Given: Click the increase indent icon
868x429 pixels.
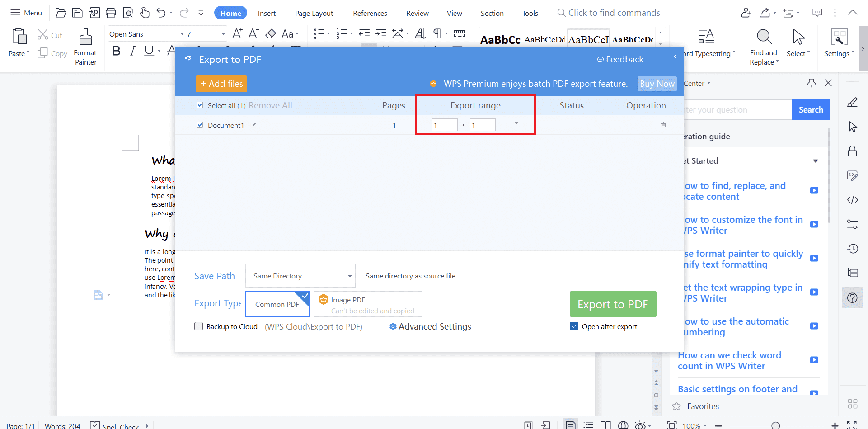Looking at the screenshot, I should tap(381, 33).
